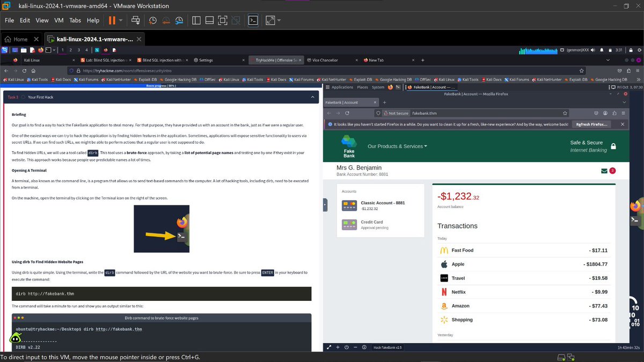Take a VM snapshot with the clock-plus icon
644x362 pixels.
(153, 20)
